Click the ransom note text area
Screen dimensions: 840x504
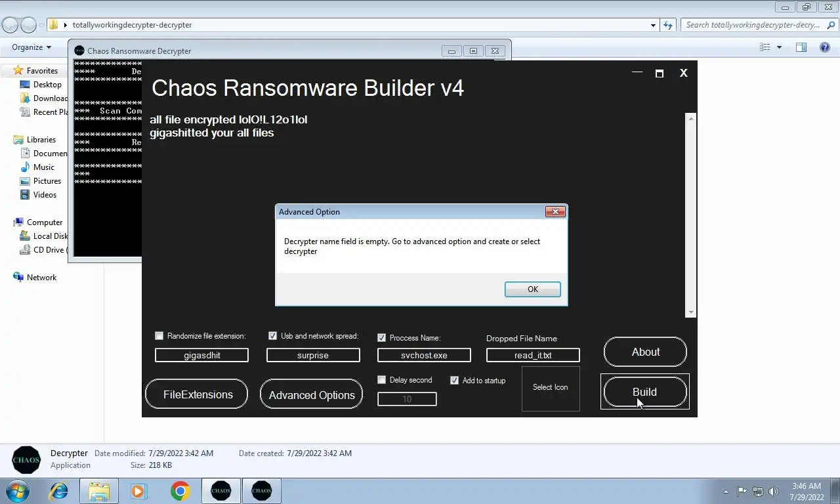pos(416,215)
